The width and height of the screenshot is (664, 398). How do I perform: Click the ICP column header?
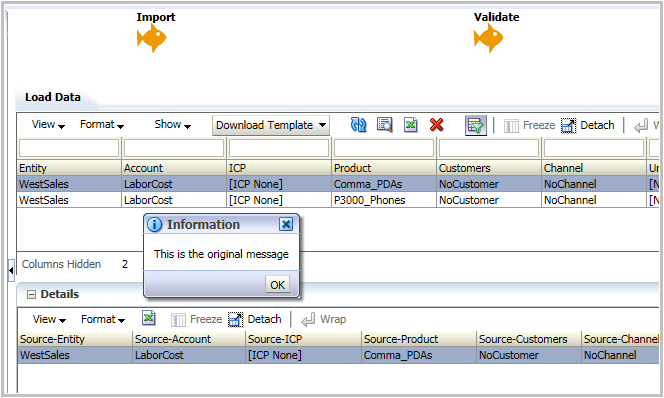[279, 168]
